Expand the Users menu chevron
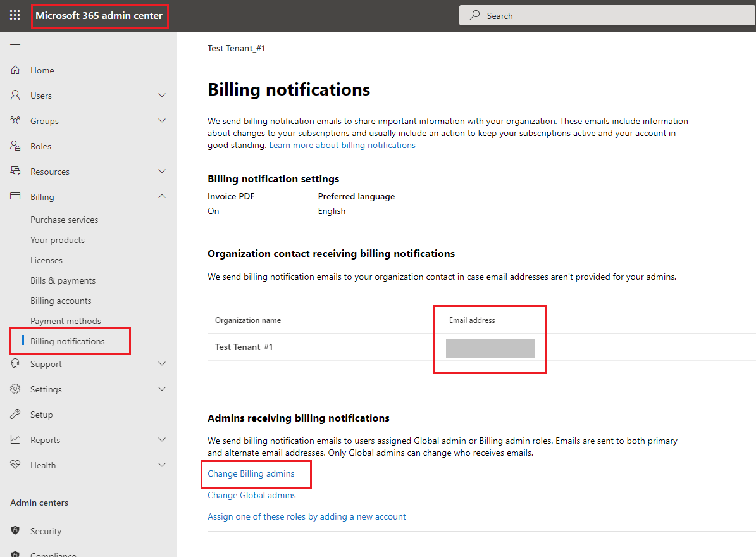Image resolution: width=756 pixels, height=557 pixels. pyautogui.click(x=162, y=96)
